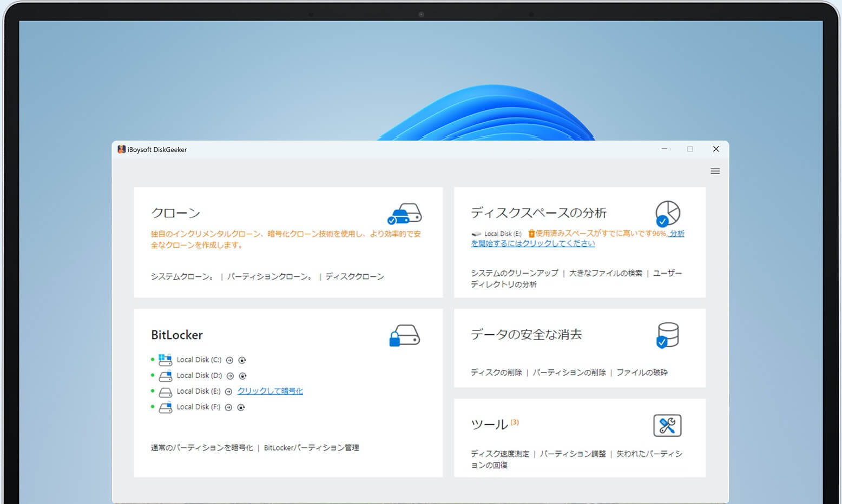Screen dimensions: 842x504
Task: Minimize the DiskGeeker window
Action: pos(664,149)
